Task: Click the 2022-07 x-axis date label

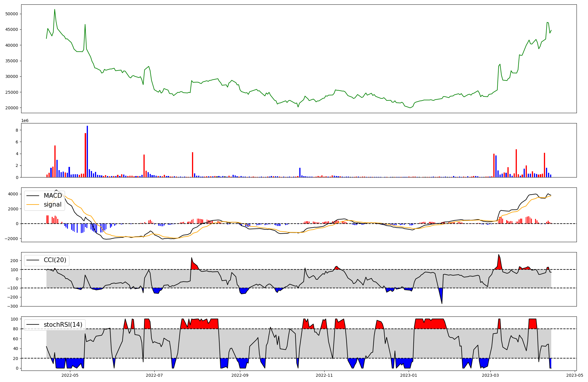Action: pos(154,375)
